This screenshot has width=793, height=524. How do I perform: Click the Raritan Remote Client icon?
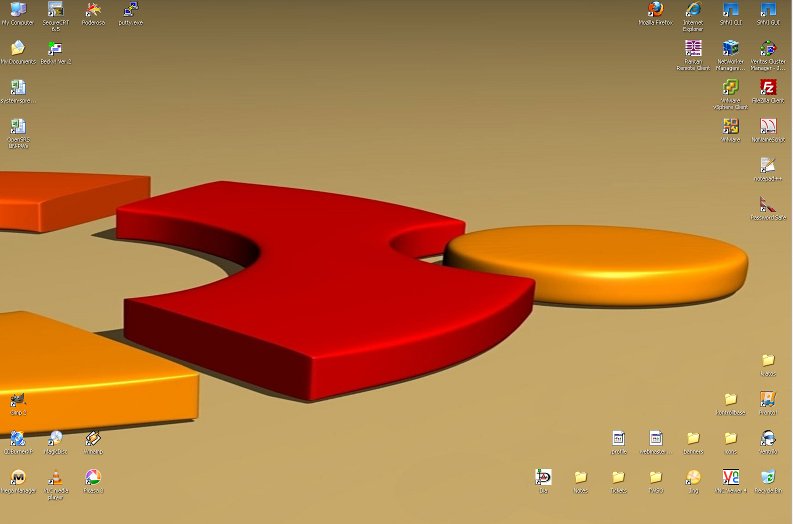pyautogui.click(x=692, y=49)
